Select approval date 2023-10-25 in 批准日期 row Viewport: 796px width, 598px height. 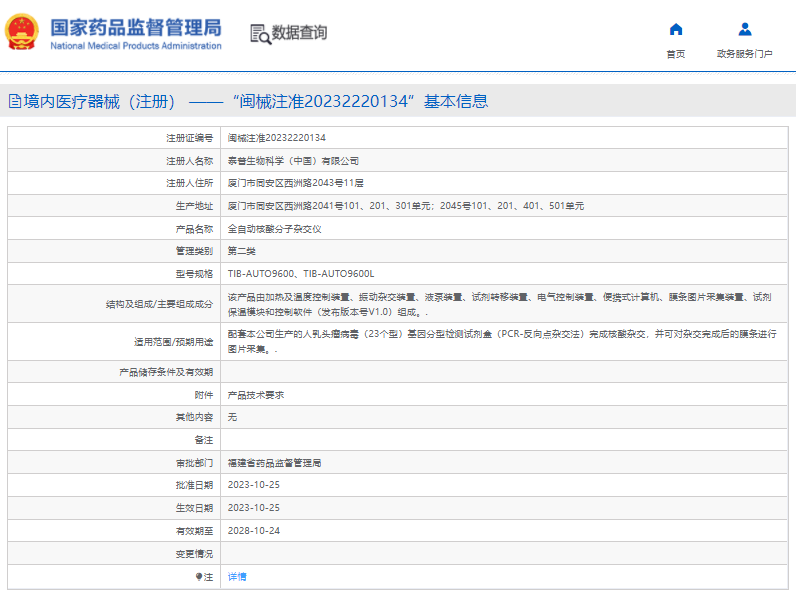254,485
